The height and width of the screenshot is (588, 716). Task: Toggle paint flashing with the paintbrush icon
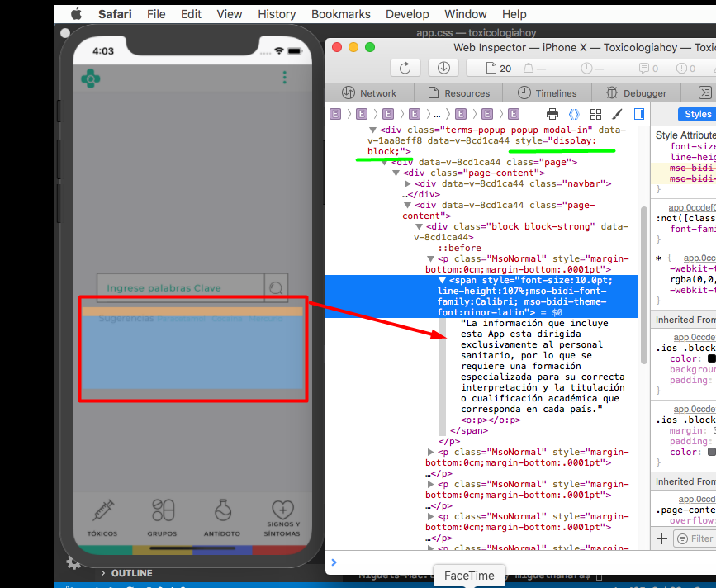617,114
